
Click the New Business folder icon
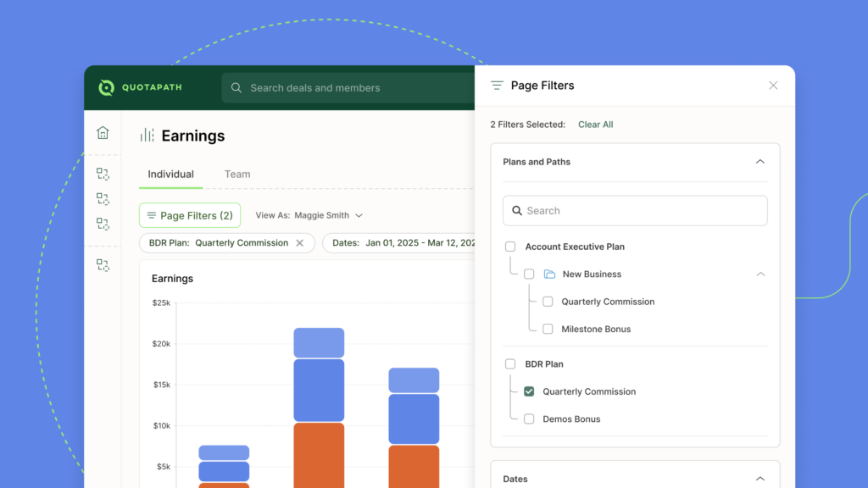pyautogui.click(x=549, y=274)
